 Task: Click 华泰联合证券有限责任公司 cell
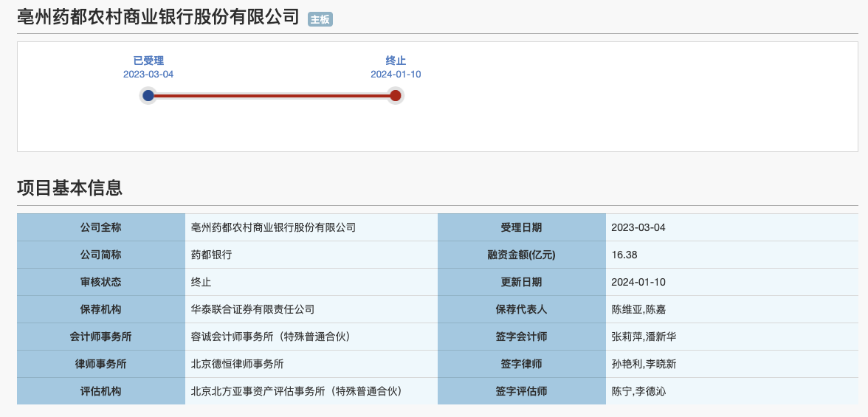click(x=311, y=309)
